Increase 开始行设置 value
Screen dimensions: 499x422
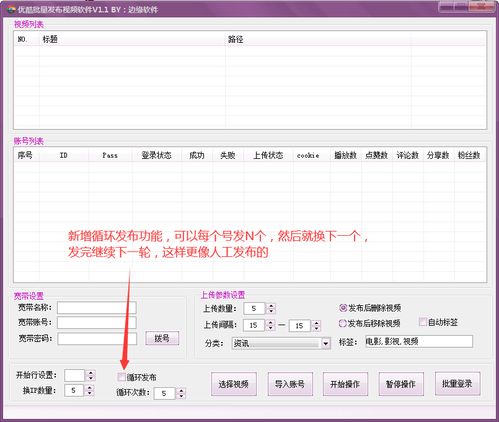pyautogui.click(x=91, y=373)
